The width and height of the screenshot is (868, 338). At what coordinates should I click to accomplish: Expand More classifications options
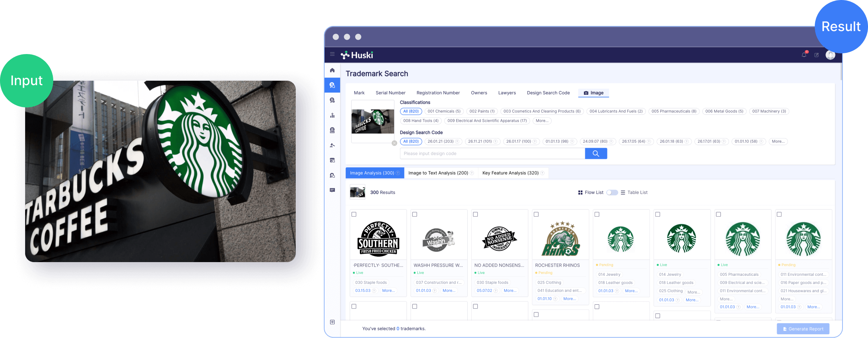pos(542,121)
